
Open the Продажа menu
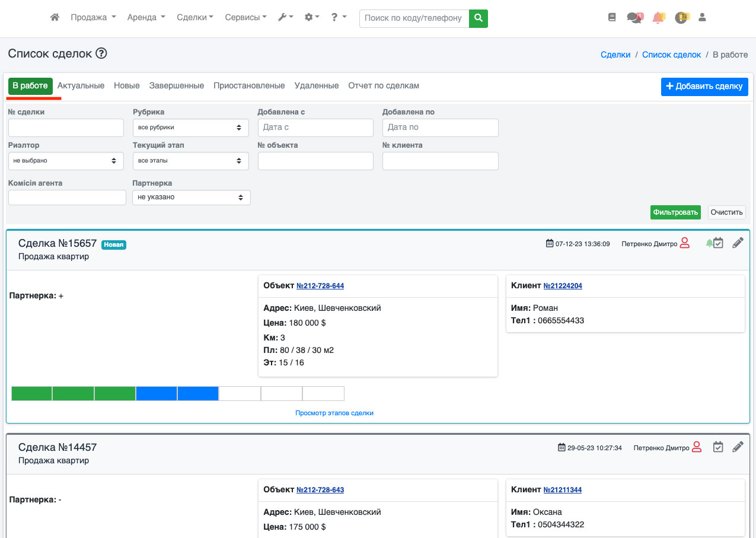(x=93, y=18)
